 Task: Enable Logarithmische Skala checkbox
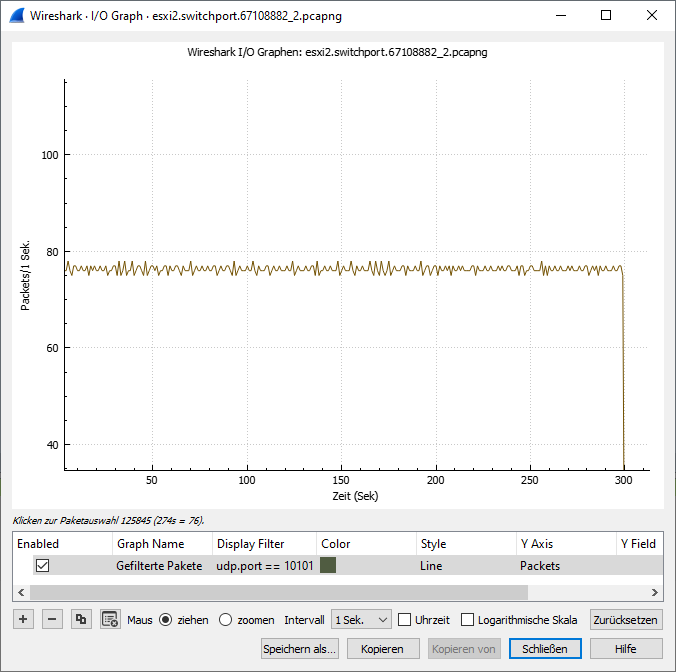pos(467,620)
